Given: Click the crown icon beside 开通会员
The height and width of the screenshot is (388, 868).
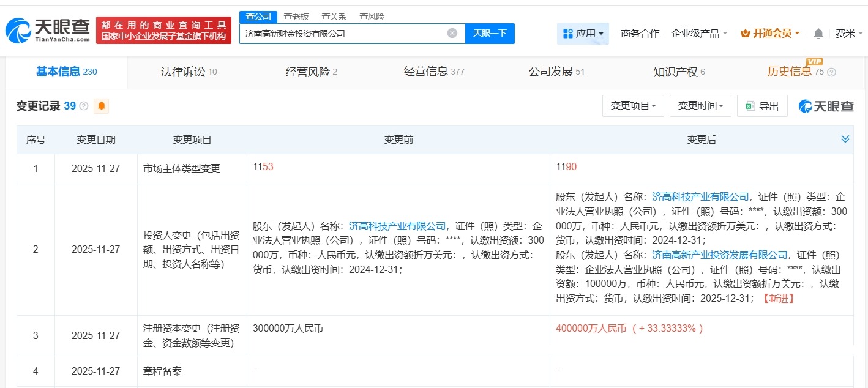Looking at the screenshot, I should (746, 34).
